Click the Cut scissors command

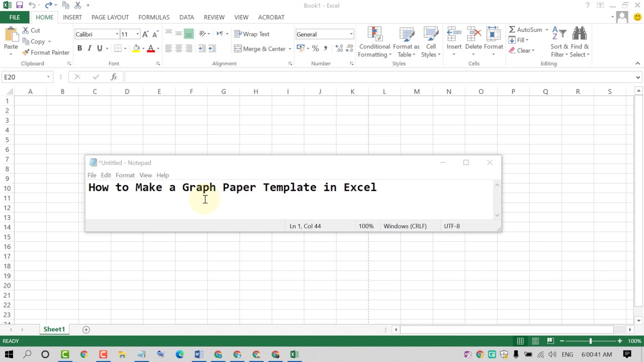click(x=31, y=31)
